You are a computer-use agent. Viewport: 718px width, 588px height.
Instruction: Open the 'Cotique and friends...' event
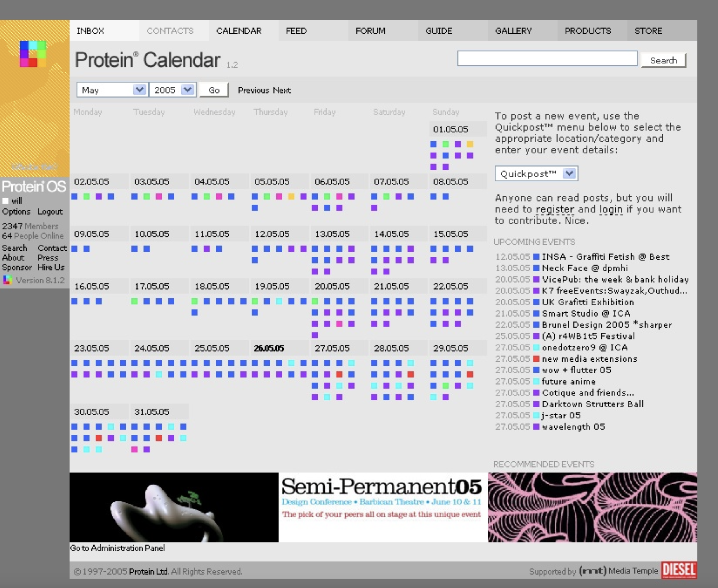point(588,392)
